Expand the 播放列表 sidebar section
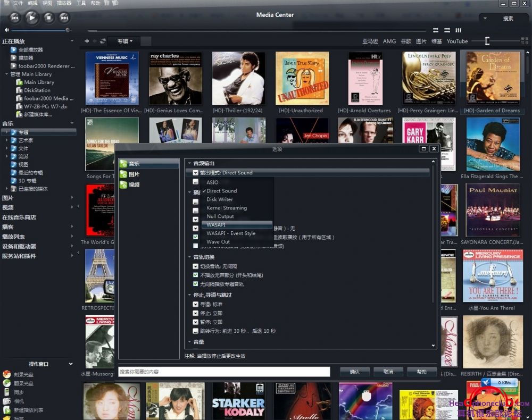This screenshot has height=420, width=532. click(72, 236)
